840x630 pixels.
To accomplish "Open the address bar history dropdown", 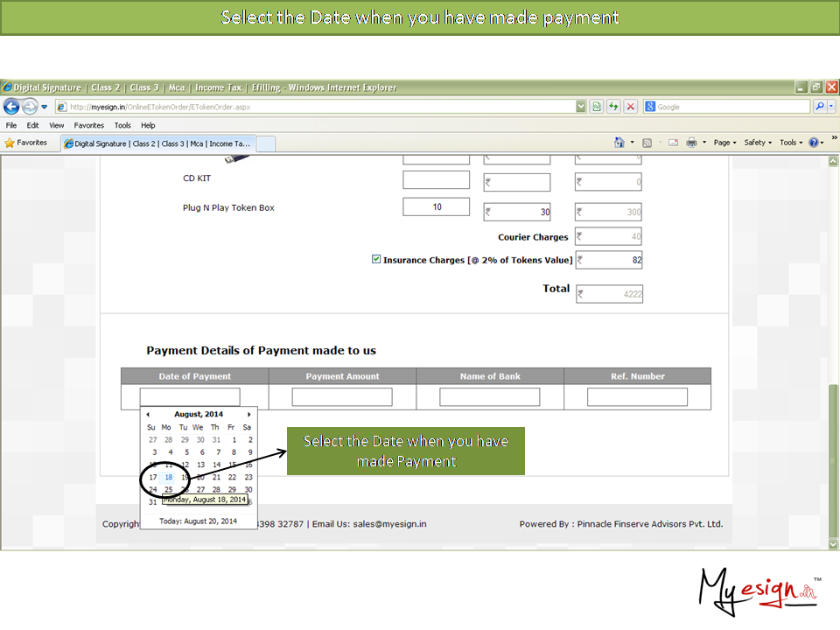I will tap(581, 107).
